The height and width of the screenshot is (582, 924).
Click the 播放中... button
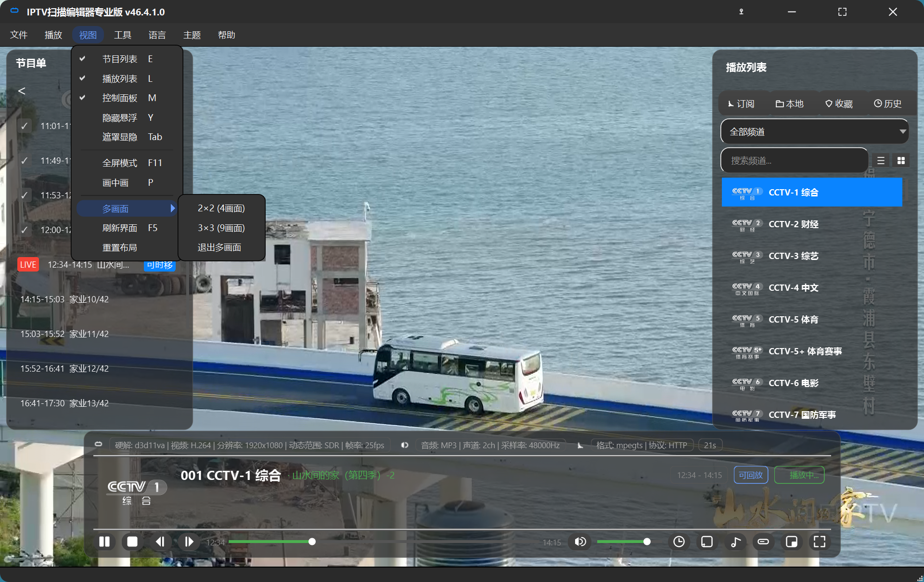(800, 475)
